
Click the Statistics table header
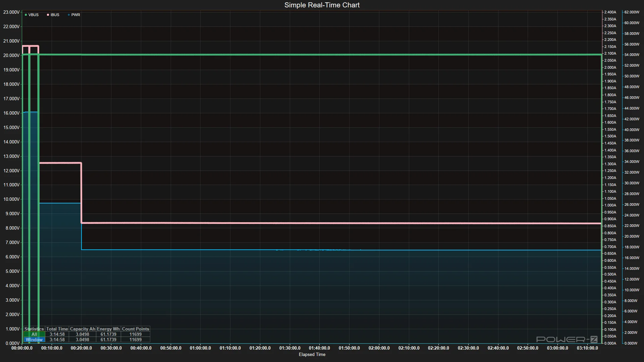pyautogui.click(x=34, y=329)
